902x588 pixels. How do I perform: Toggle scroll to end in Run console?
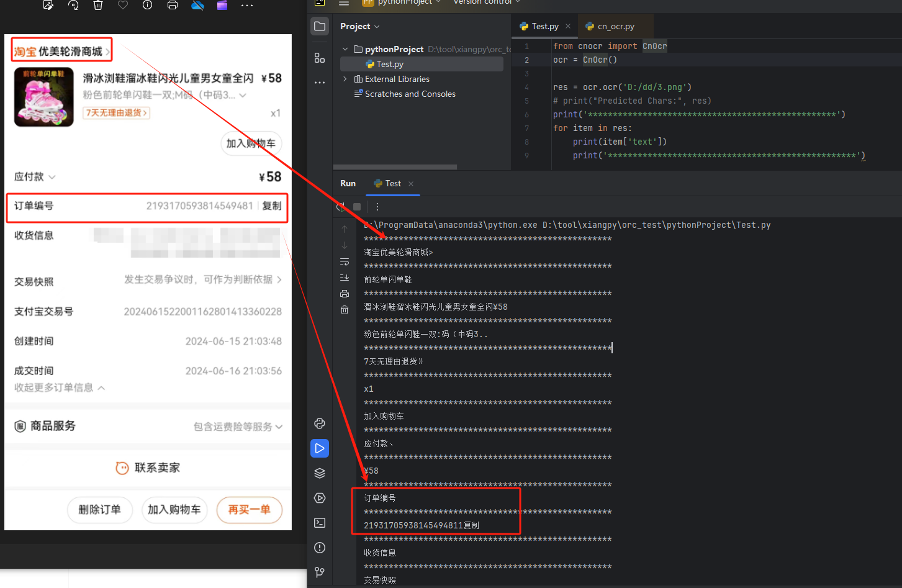click(x=345, y=278)
